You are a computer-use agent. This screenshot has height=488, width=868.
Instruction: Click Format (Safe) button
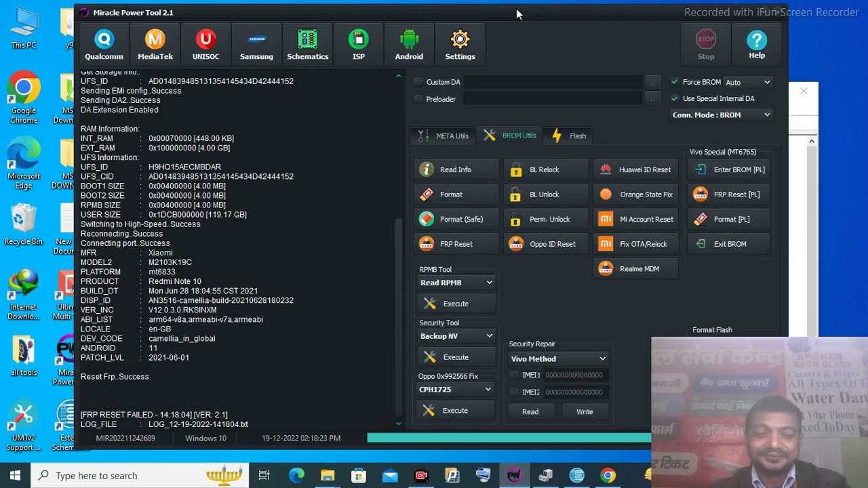(x=456, y=219)
